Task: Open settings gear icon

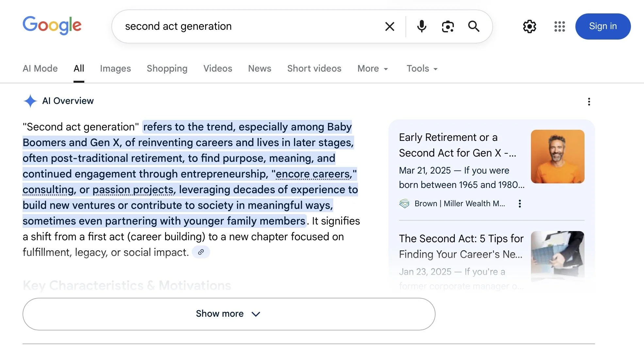Action: click(529, 26)
